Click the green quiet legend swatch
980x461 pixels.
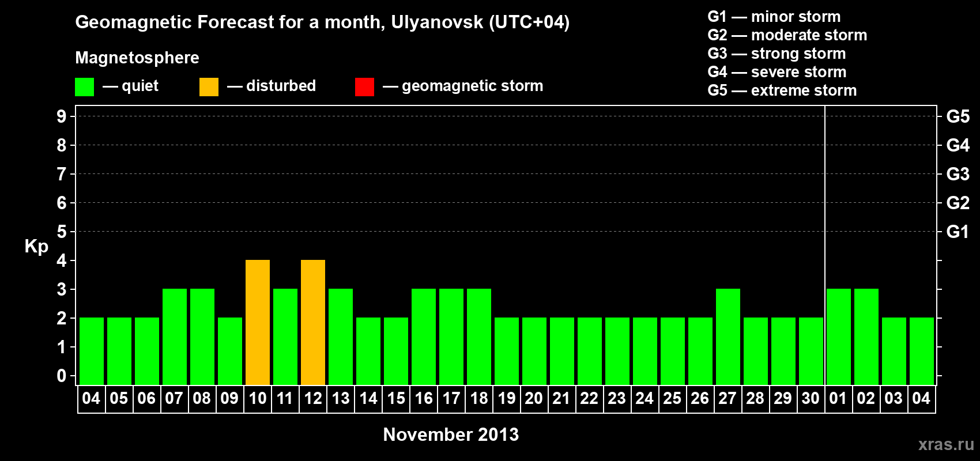pyautogui.click(x=84, y=87)
